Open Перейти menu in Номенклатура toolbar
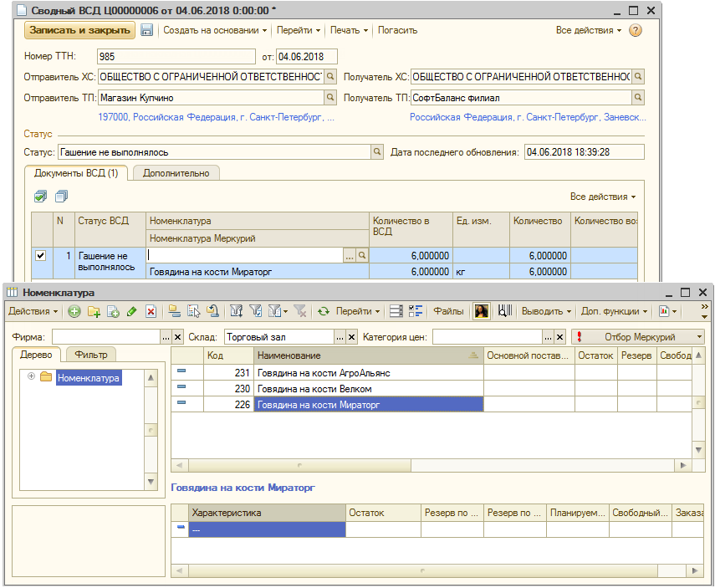Screen dimensions: 715x588 358,311
